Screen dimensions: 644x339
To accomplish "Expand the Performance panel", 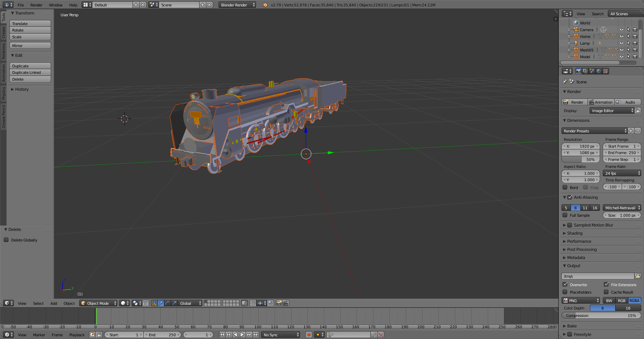I will point(579,241).
